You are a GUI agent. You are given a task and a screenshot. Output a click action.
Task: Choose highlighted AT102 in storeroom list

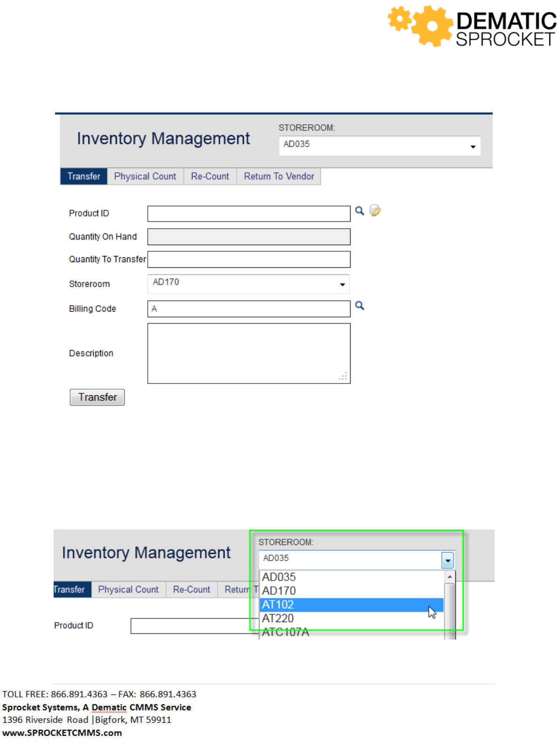352,605
